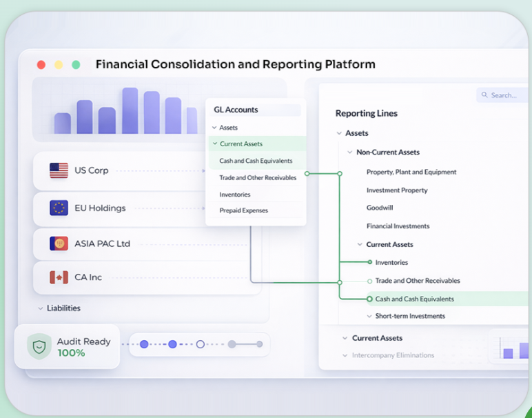The height and width of the screenshot is (418, 532).
Task: Collapse the Non-Current Assets chevron
Action: pos(350,152)
